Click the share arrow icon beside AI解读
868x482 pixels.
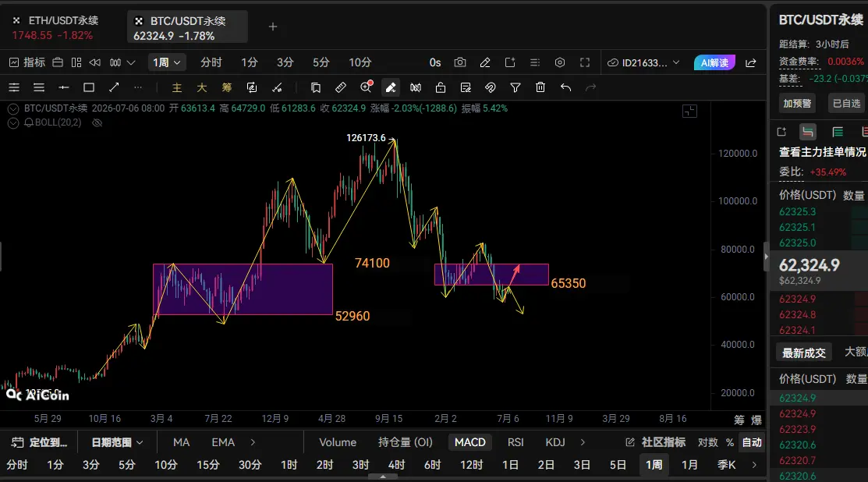pyautogui.click(x=751, y=62)
